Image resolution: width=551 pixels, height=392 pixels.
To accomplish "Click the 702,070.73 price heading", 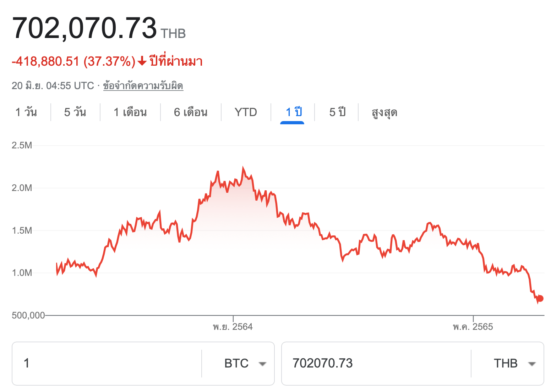I will (x=84, y=28).
